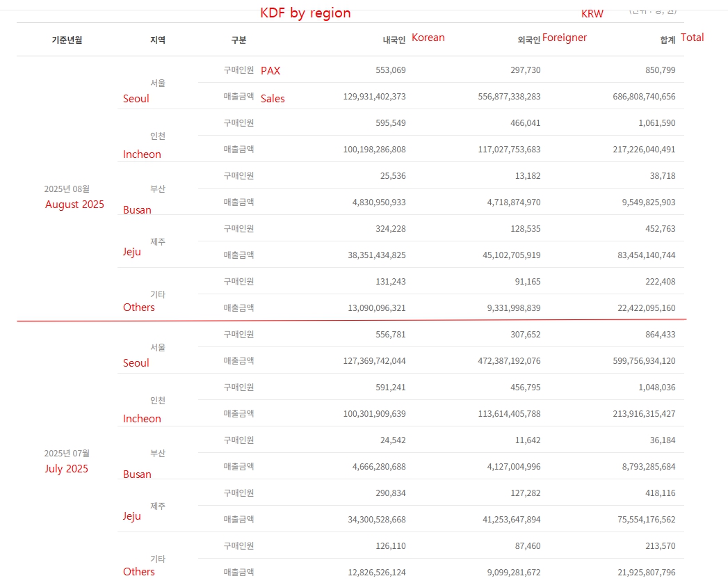This screenshot has height=583, width=728.
Task: Click the foreigner count 11,642
Action: [x=526, y=440]
